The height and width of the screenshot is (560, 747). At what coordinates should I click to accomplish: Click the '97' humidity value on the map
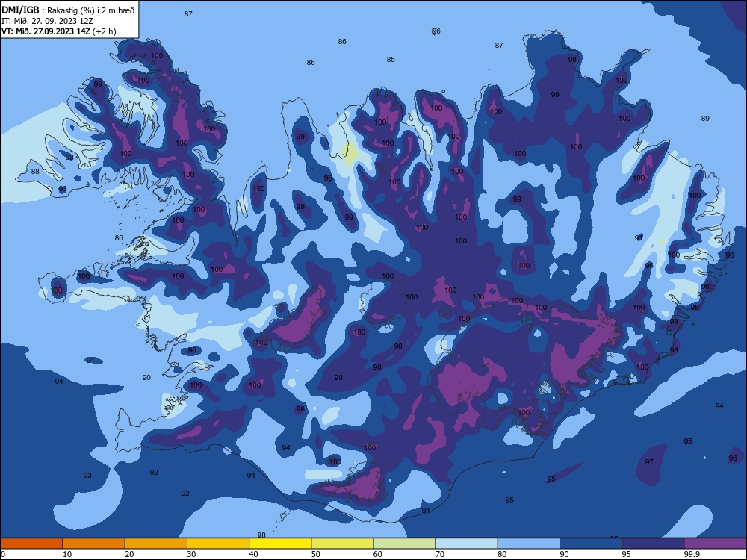649,462
